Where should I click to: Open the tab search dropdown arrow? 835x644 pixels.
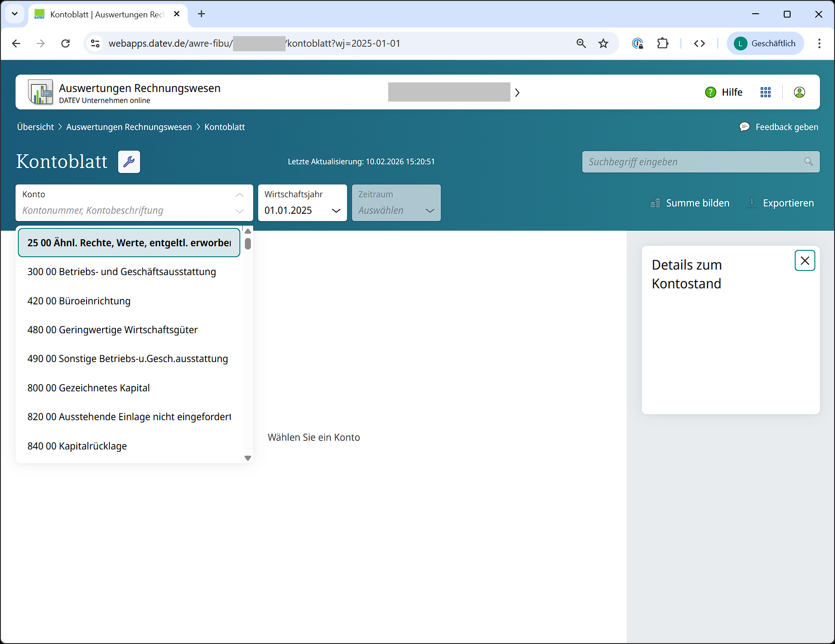(15, 14)
